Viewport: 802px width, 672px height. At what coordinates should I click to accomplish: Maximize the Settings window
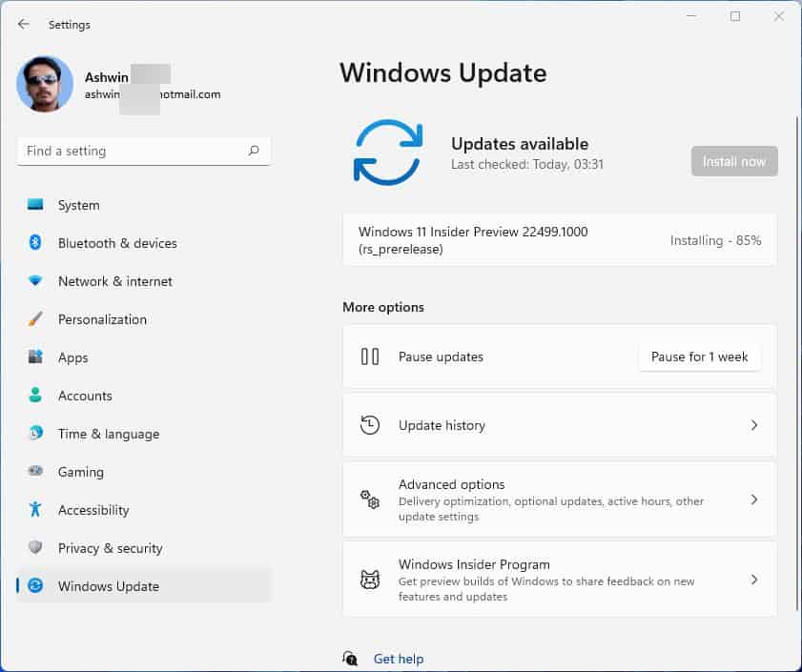tap(735, 16)
